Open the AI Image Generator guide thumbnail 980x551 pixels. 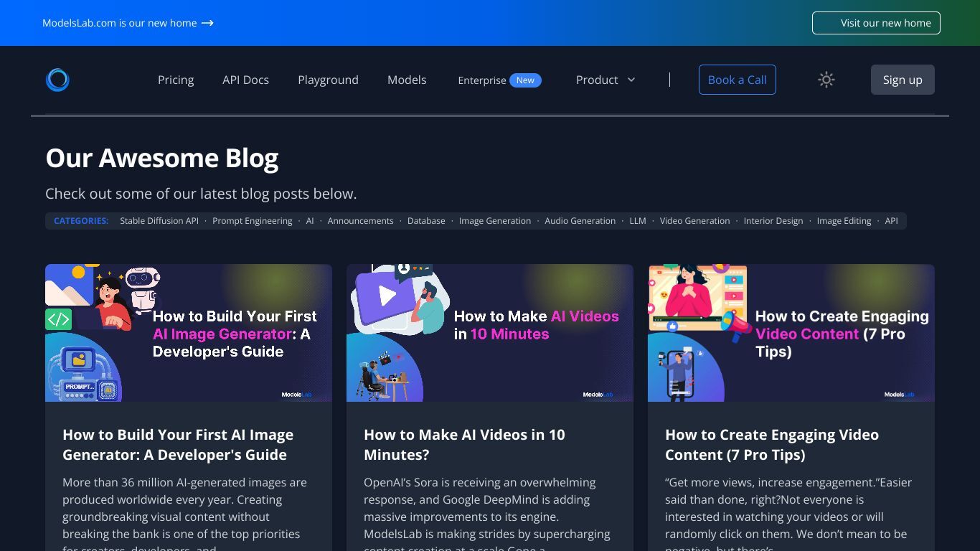click(189, 333)
